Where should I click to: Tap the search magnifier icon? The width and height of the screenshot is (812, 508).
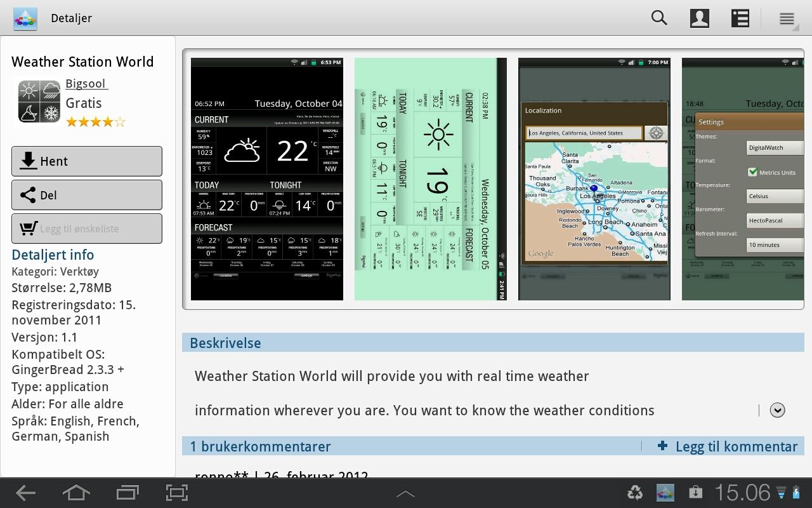pyautogui.click(x=659, y=18)
